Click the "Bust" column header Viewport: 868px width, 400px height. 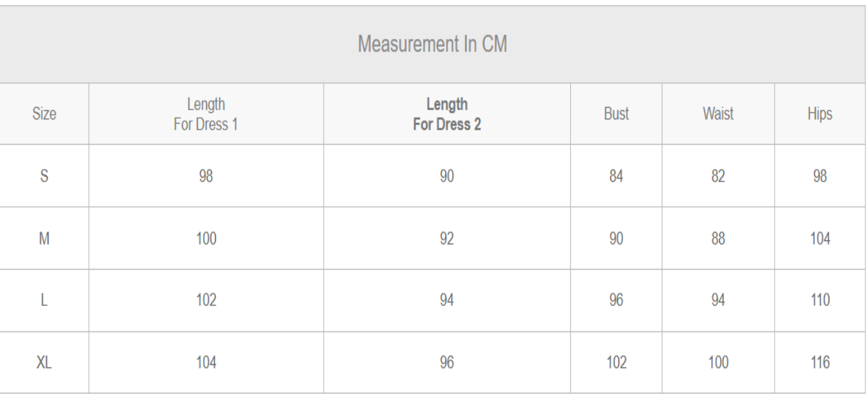click(616, 114)
